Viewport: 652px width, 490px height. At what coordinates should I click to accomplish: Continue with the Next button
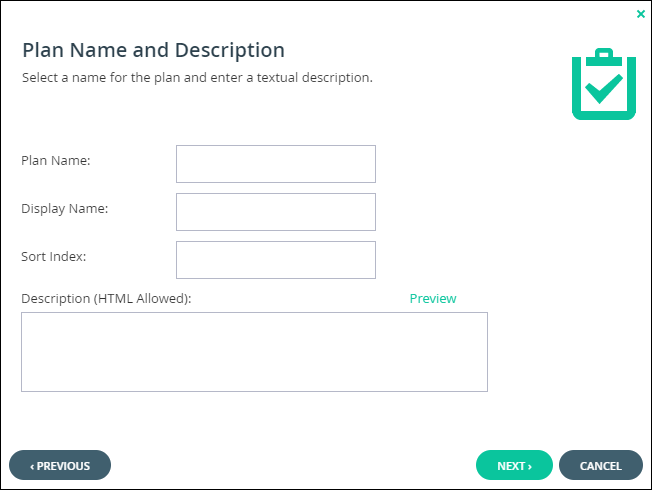(514, 465)
